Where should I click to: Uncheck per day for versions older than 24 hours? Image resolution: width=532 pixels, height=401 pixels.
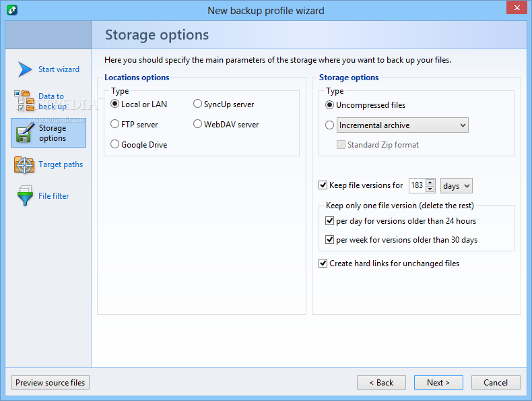point(330,220)
